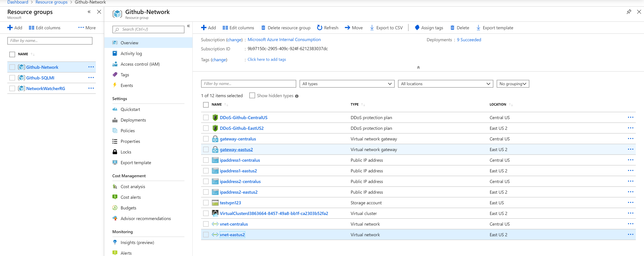The image size is (644, 256).
Task: Focus the resource Filter by name field
Action: pos(248,84)
